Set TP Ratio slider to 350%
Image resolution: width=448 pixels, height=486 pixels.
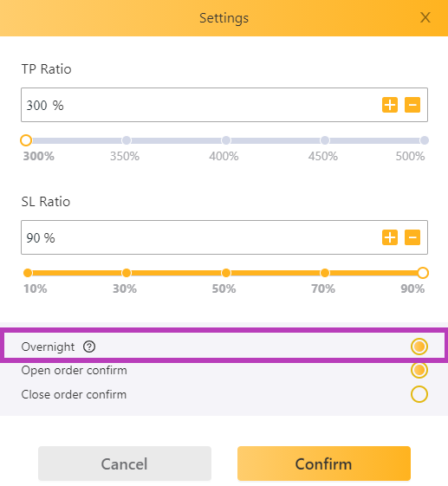click(x=127, y=140)
